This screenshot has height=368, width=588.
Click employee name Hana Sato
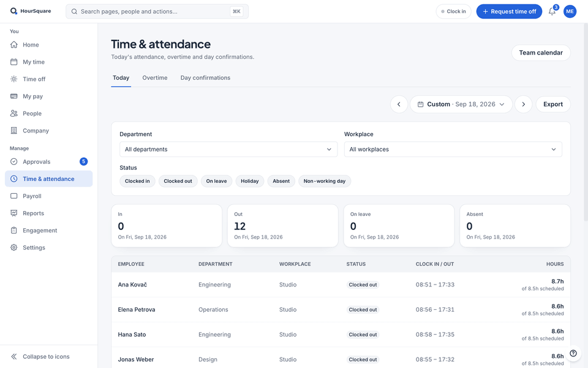point(132,335)
